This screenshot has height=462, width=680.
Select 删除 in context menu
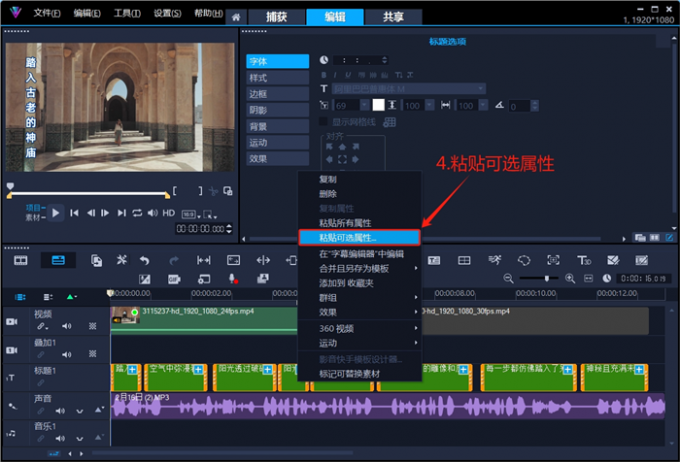(360, 194)
